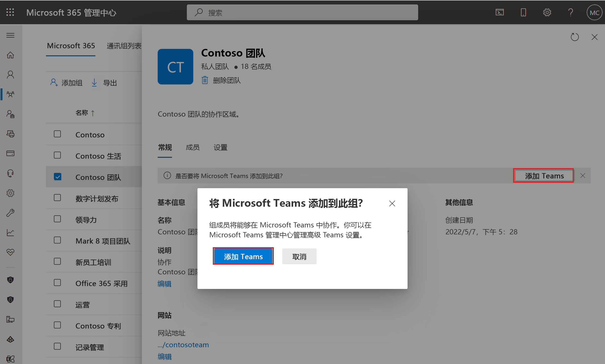
Task: Open Roles icon in sidebar
Action: pyautogui.click(x=10, y=114)
